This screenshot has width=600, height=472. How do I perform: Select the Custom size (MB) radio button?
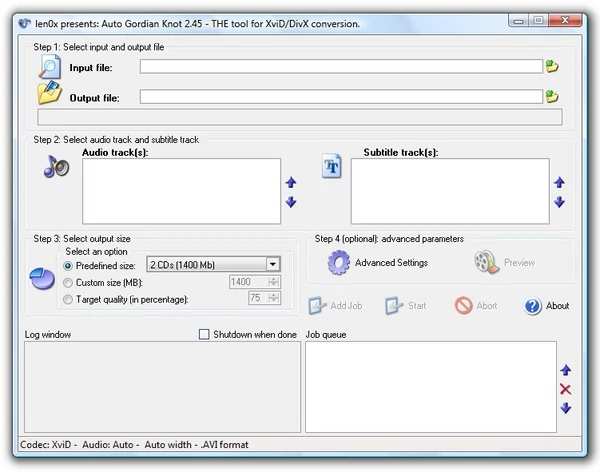click(x=68, y=283)
